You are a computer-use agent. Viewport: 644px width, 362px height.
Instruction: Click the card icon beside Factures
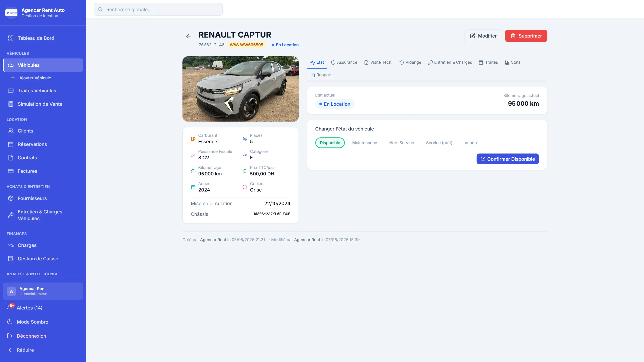[11, 171]
